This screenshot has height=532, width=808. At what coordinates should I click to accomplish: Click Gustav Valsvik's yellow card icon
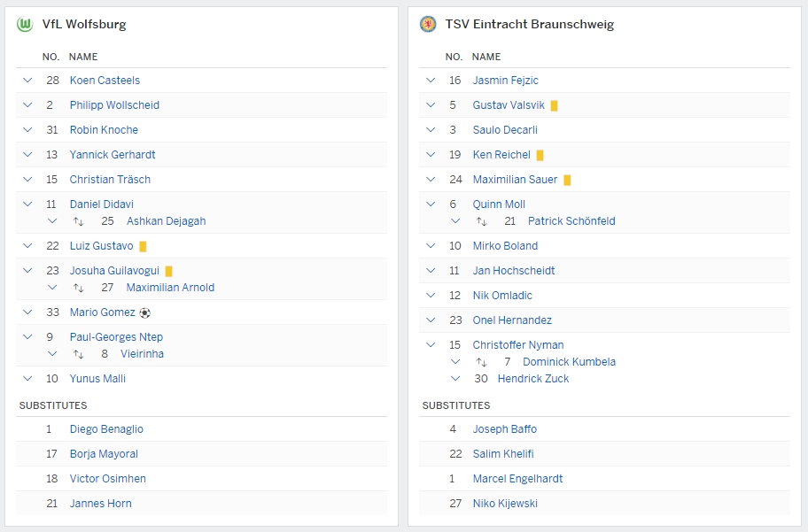[554, 105]
